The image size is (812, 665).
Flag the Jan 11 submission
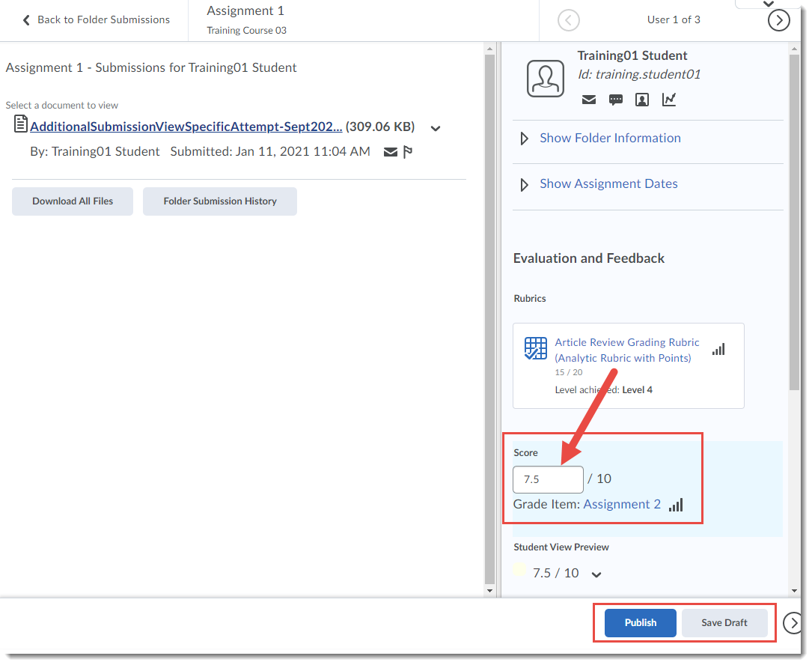(407, 152)
